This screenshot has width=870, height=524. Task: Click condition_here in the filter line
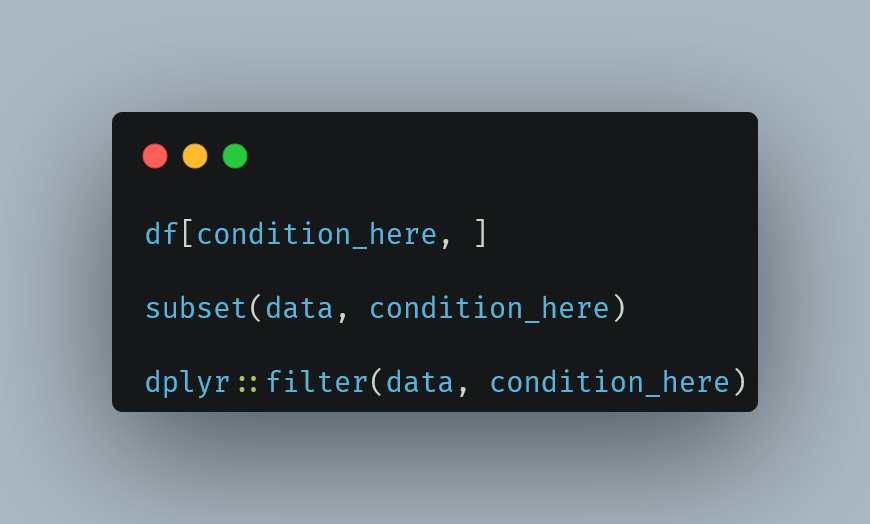pos(610,384)
